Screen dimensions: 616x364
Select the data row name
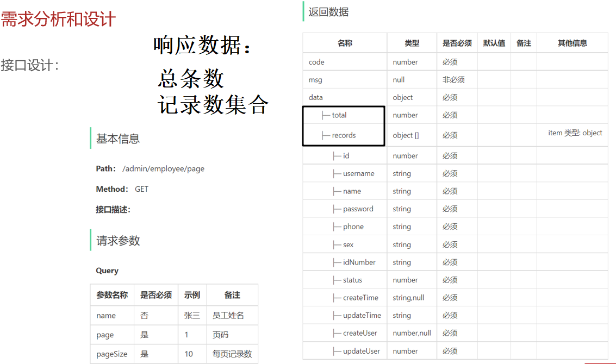point(315,97)
